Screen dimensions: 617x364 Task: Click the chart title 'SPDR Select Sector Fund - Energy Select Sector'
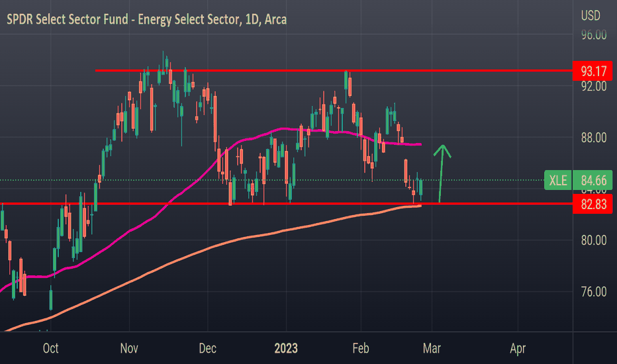[x=122, y=19]
